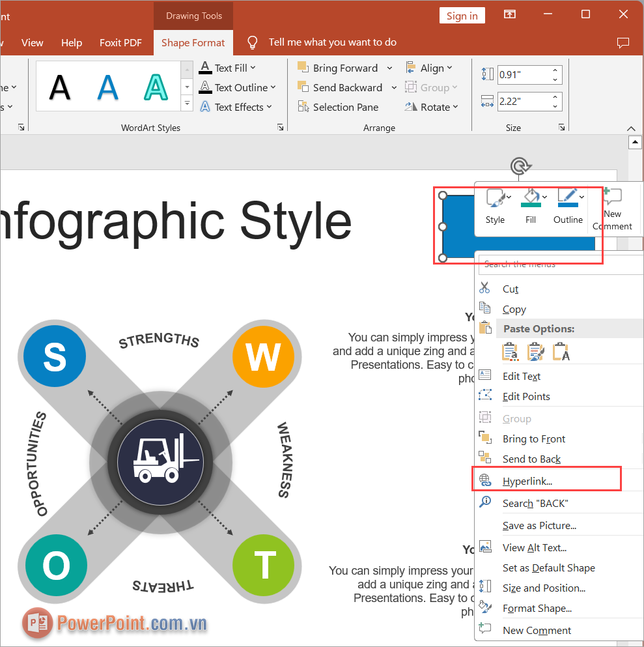The height and width of the screenshot is (647, 644).
Task: Choose Format Shape in context menu
Action: (537, 608)
